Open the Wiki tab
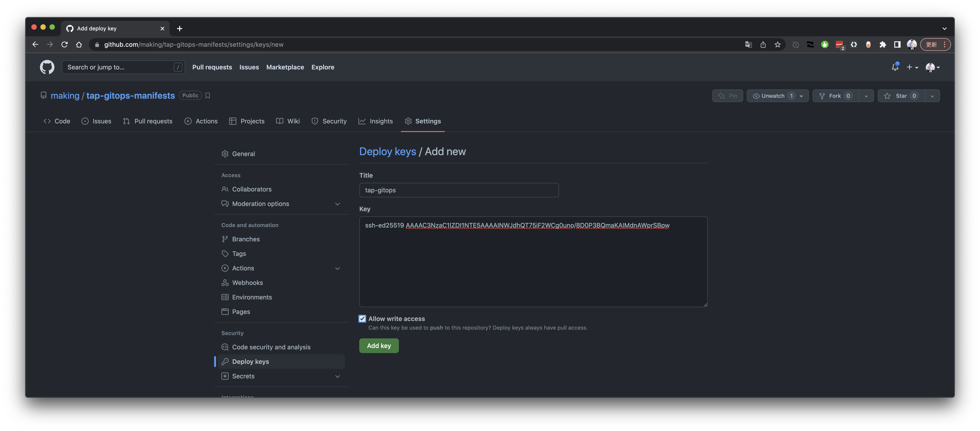980x431 pixels. tap(288, 121)
